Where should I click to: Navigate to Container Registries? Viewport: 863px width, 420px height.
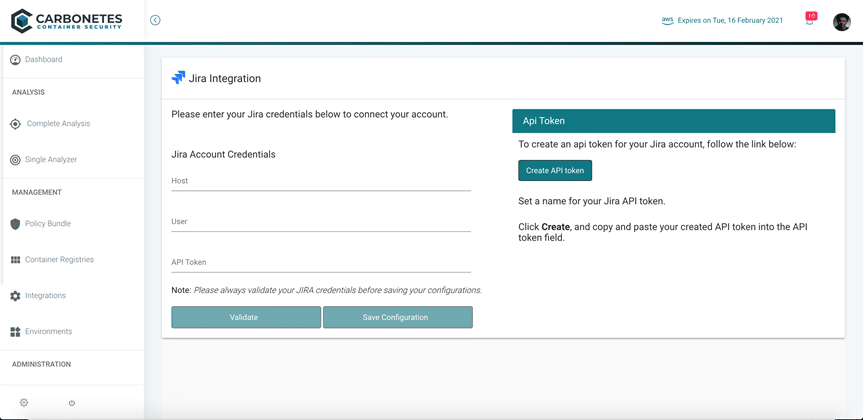(59, 260)
